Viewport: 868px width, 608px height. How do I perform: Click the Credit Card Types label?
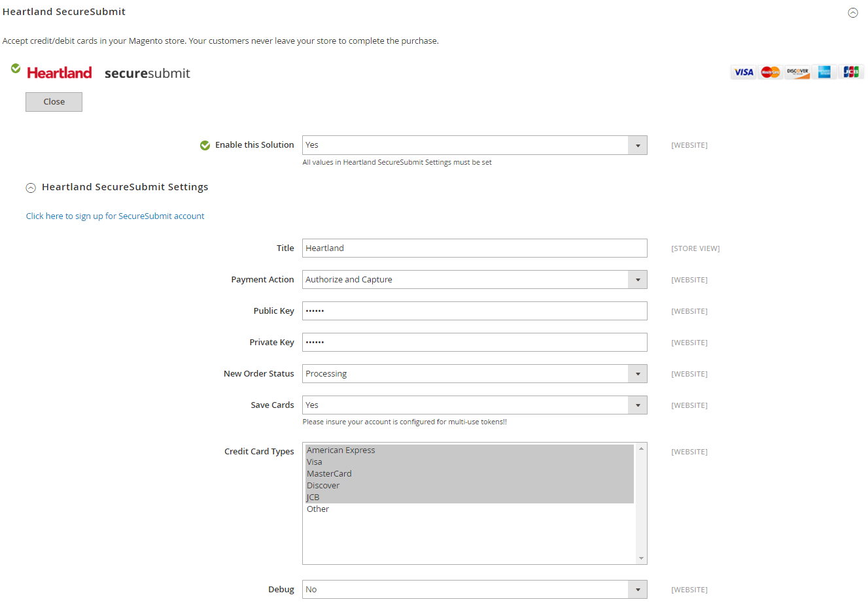point(259,451)
